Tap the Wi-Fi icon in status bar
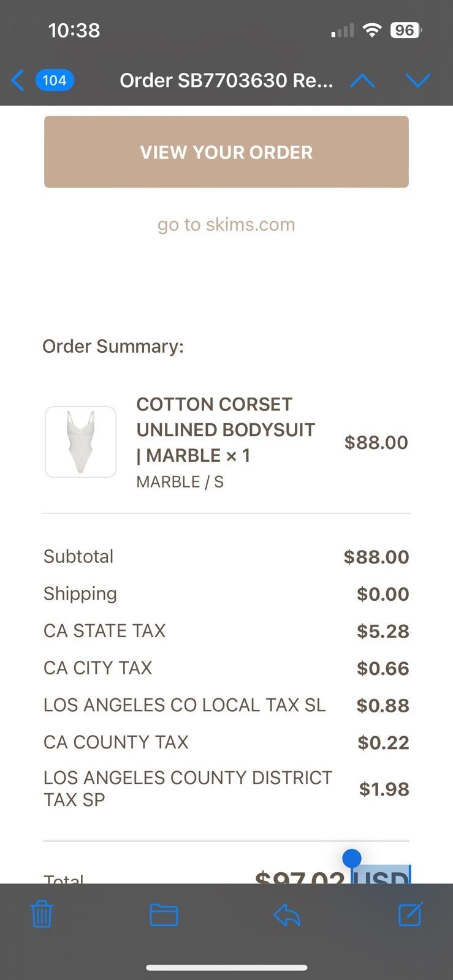 371,30
